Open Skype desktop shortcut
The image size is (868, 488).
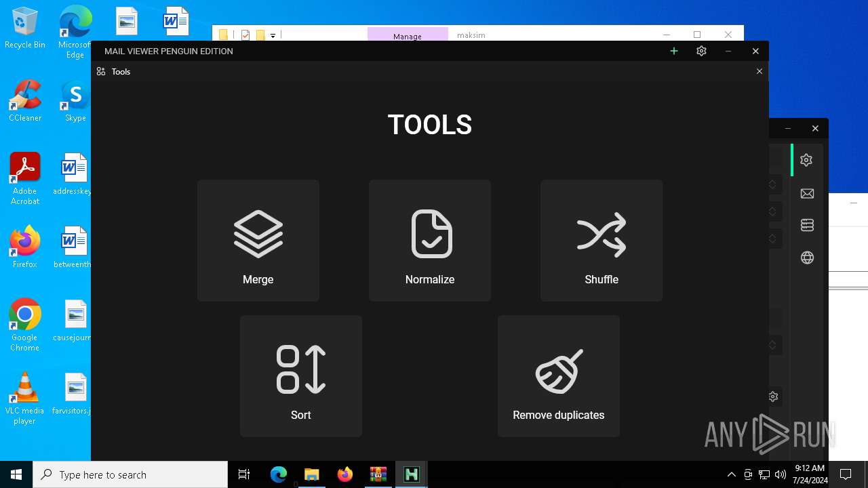coord(75,101)
